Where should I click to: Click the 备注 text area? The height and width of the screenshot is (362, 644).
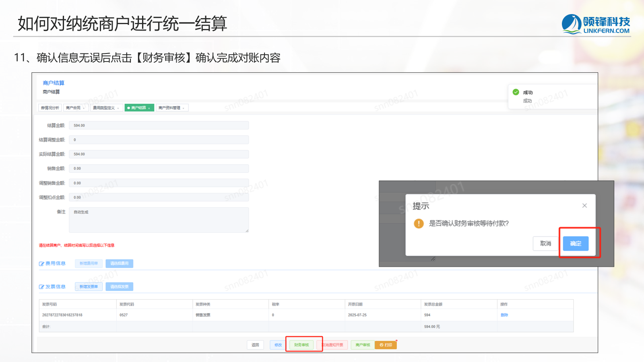point(159,220)
